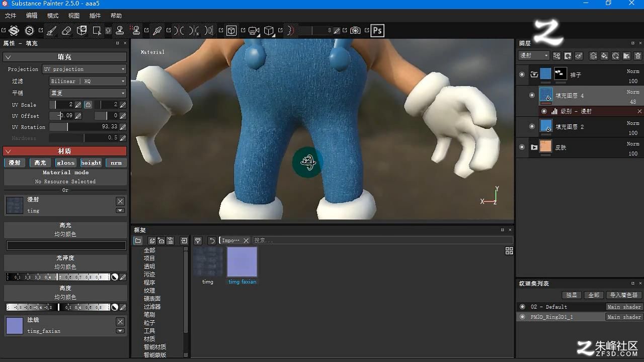The height and width of the screenshot is (362, 644).
Task: Click the large Substance logo icon
Action: [14, 31]
